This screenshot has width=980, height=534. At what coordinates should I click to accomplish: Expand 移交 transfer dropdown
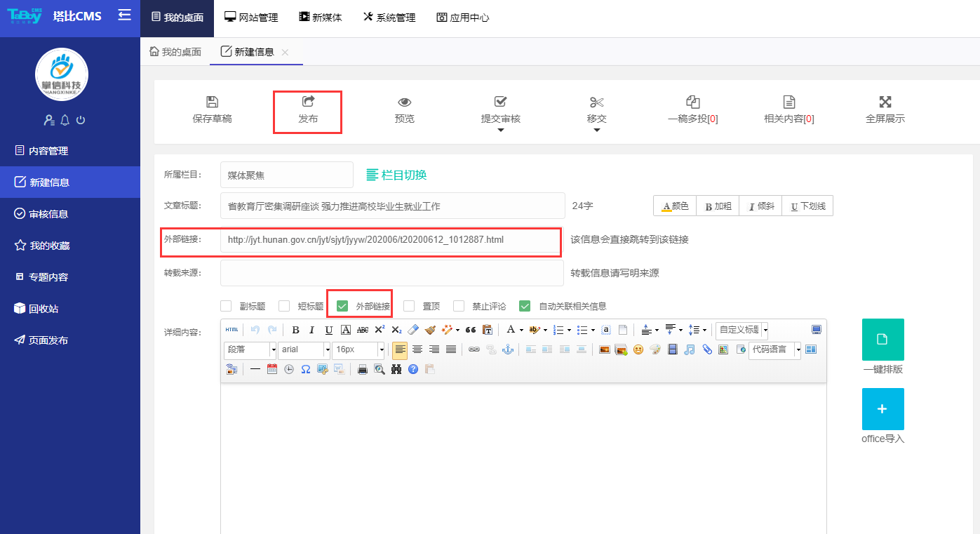(597, 130)
